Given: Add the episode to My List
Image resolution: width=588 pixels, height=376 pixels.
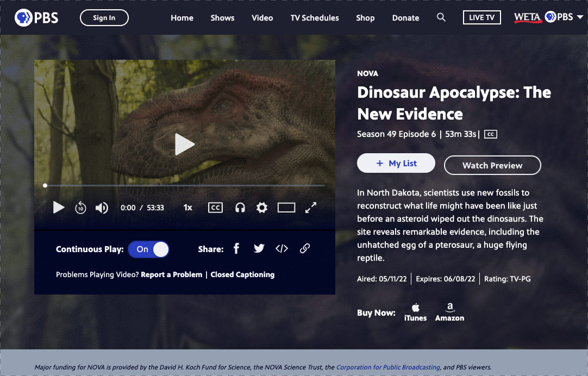Looking at the screenshot, I should click(x=396, y=163).
